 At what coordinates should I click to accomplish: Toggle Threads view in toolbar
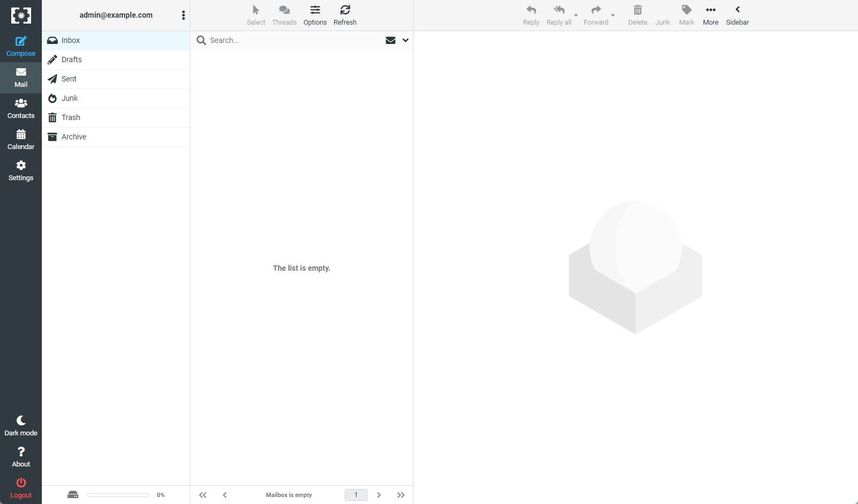(284, 14)
